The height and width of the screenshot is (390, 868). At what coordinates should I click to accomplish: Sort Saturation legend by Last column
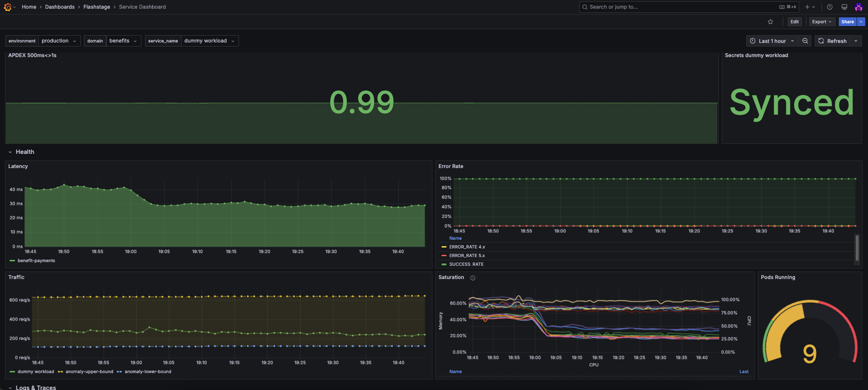[x=743, y=372]
